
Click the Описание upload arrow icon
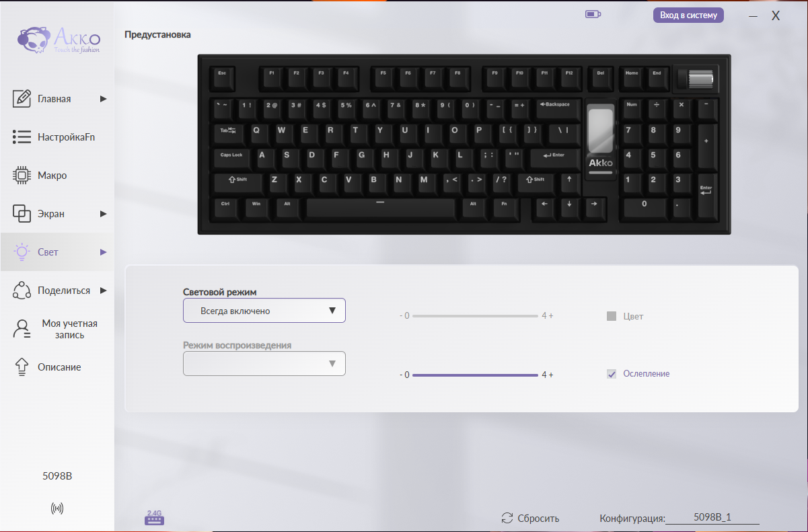point(22,367)
